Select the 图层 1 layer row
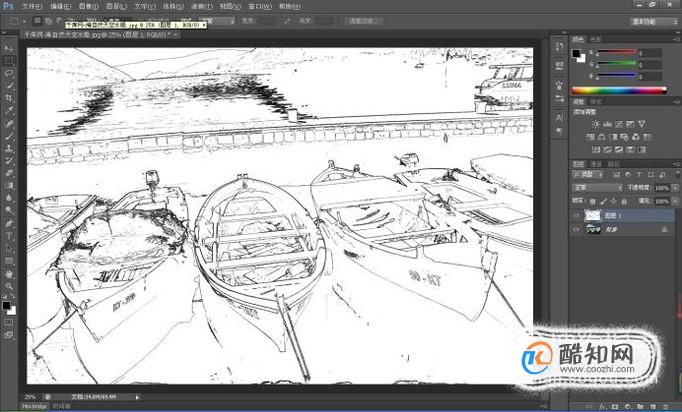This screenshot has width=682, height=412. tap(623, 215)
